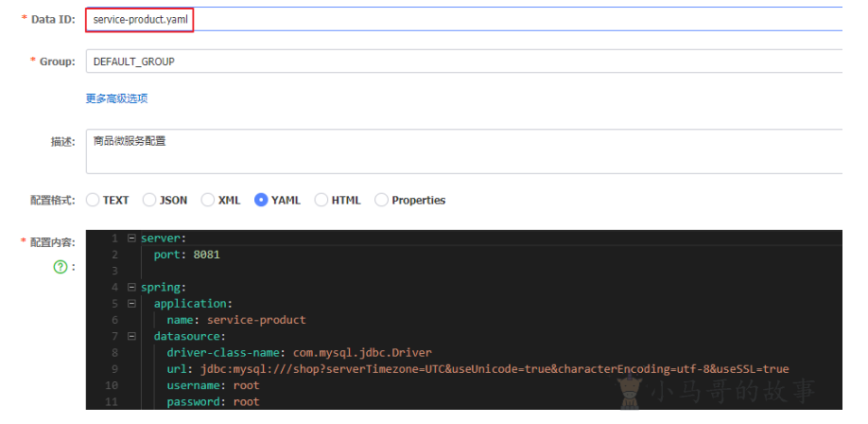Click the 'application:' key on line 5
The width and height of the screenshot is (868, 424).
pyautogui.click(x=194, y=304)
